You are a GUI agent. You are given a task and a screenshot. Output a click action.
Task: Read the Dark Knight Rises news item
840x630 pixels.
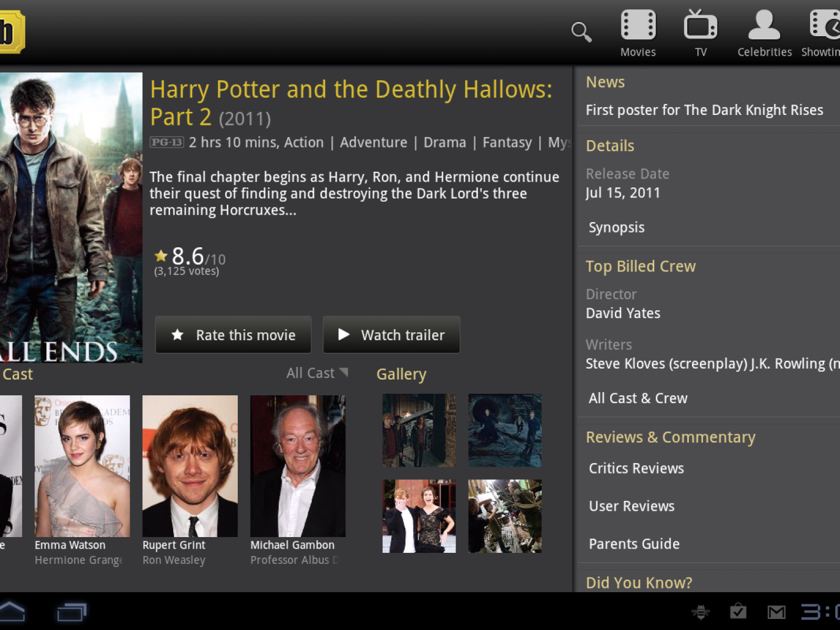[704, 110]
